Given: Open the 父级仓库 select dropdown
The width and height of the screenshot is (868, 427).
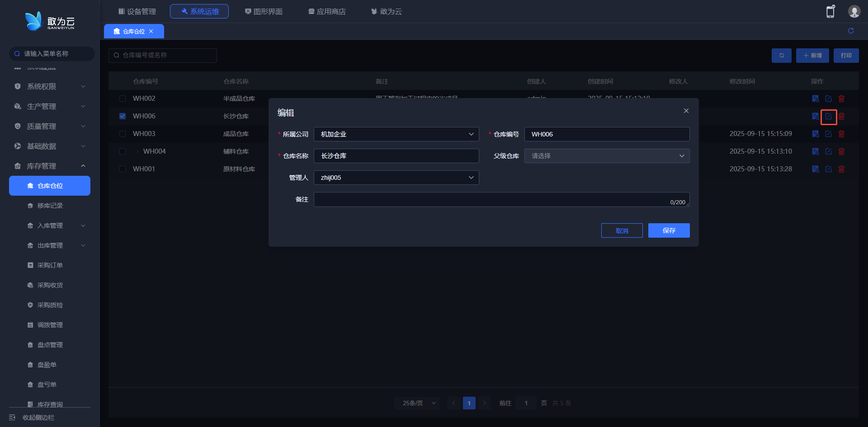Looking at the screenshot, I should tap(607, 156).
